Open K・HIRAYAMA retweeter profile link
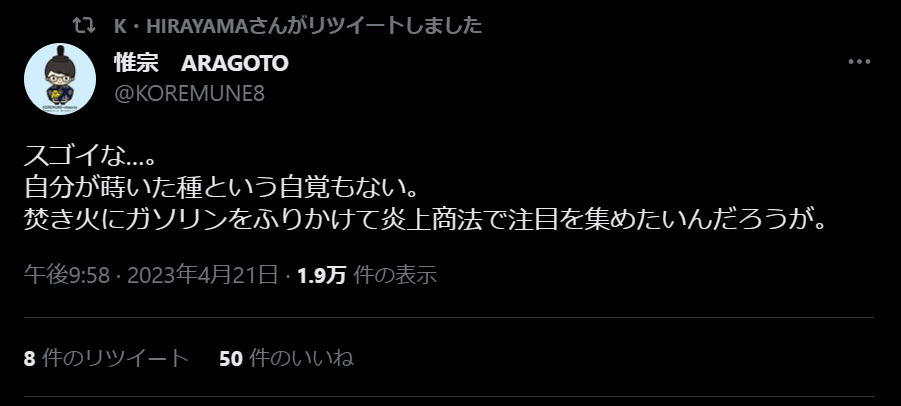The height and width of the screenshot is (406, 901). (180, 26)
